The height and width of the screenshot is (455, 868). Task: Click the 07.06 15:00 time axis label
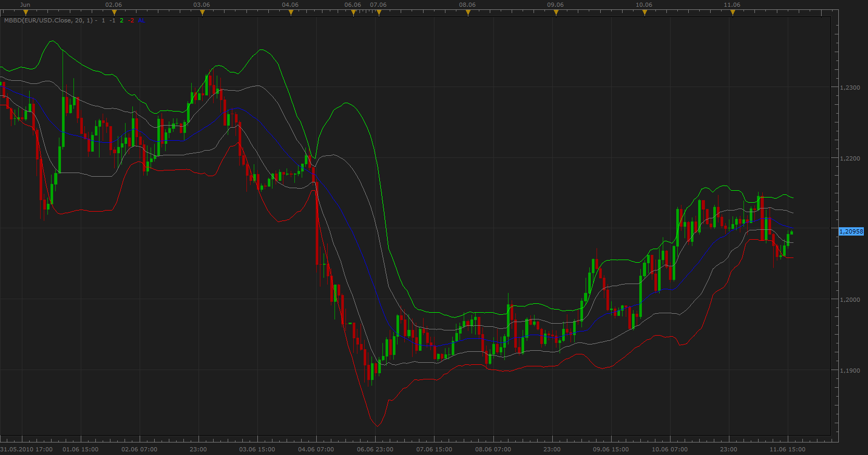(x=435, y=449)
